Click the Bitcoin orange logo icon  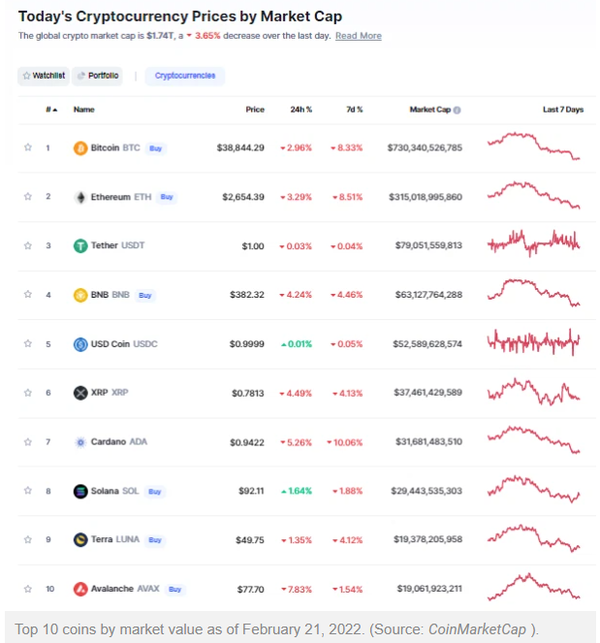(80, 148)
